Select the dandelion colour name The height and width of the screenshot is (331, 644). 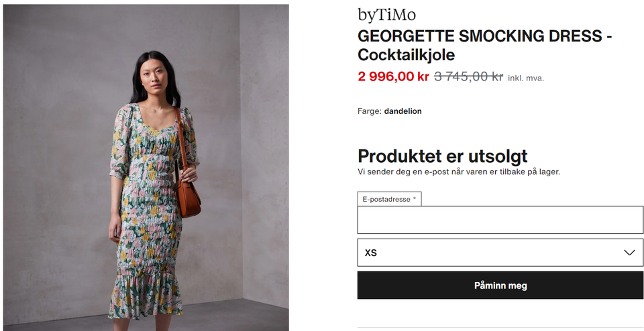click(x=403, y=111)
